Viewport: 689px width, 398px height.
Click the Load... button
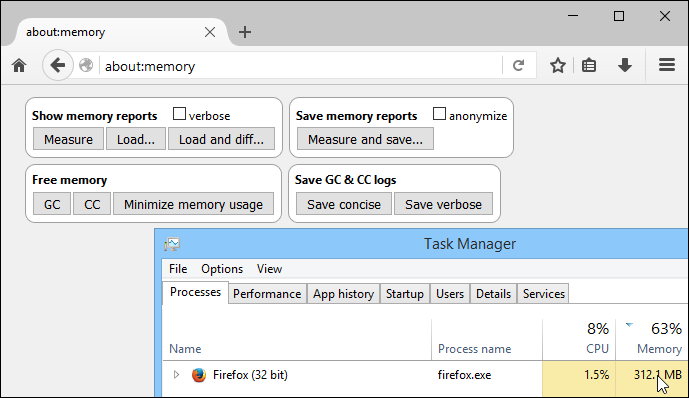pyautogui.click(x=136, y=139)
